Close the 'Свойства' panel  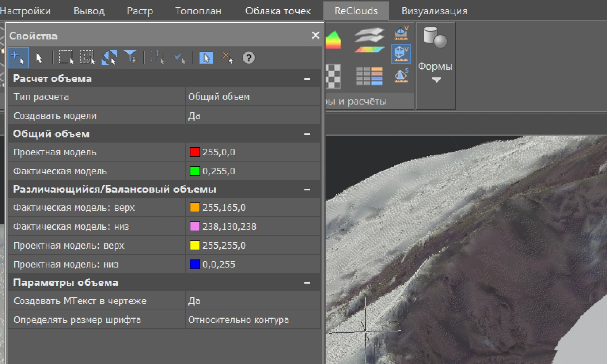315,35
